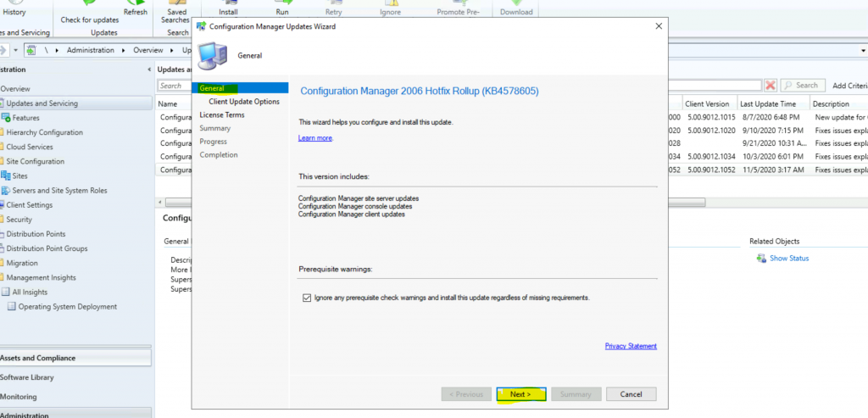Close the Configuration Manager Updates Wizard
This screenshot has height=418, width=868.
tap(658, 26)
